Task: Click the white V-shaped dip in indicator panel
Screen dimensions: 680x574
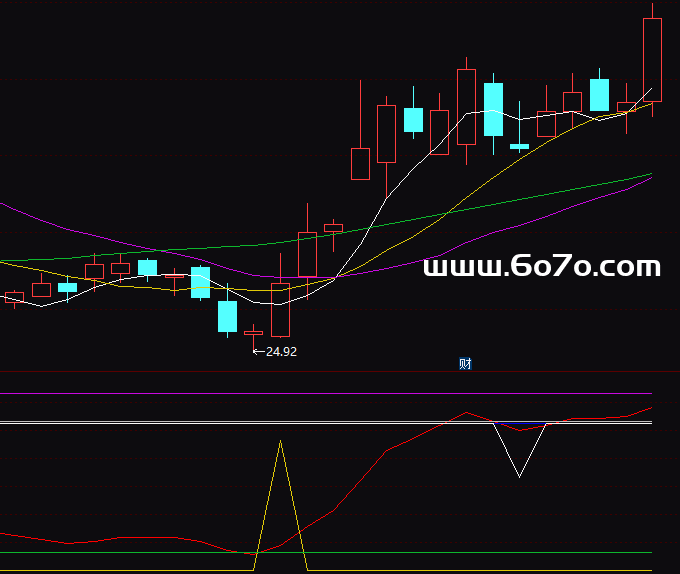Action: (x=519, y=474)
